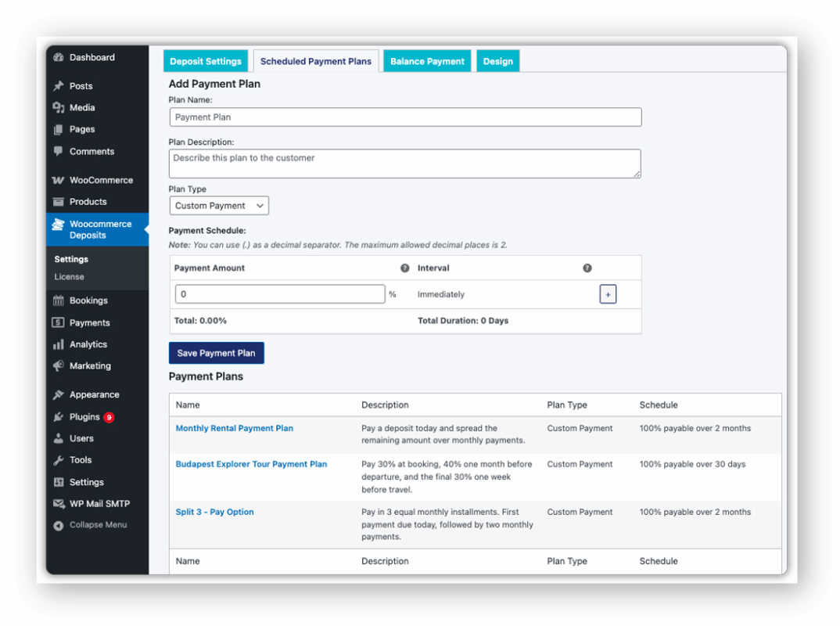
Task: Click Save Payment Plan button
Action: (217, 353)
